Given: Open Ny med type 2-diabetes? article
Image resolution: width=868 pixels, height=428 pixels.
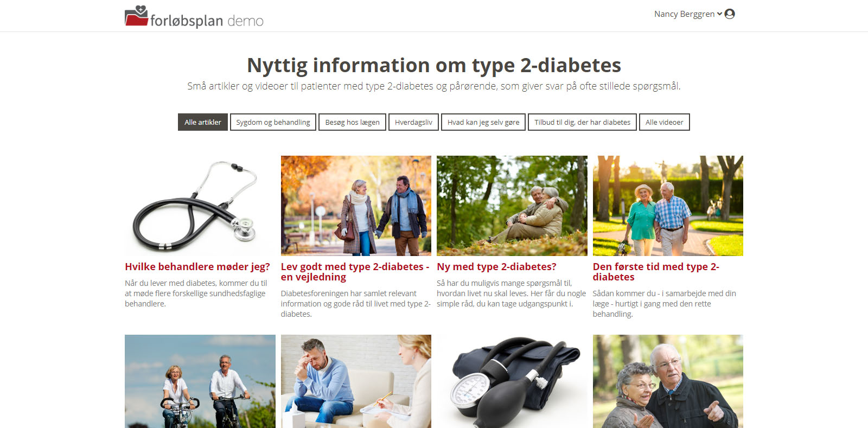Looking at the screenshot, I should coord(496,267).
